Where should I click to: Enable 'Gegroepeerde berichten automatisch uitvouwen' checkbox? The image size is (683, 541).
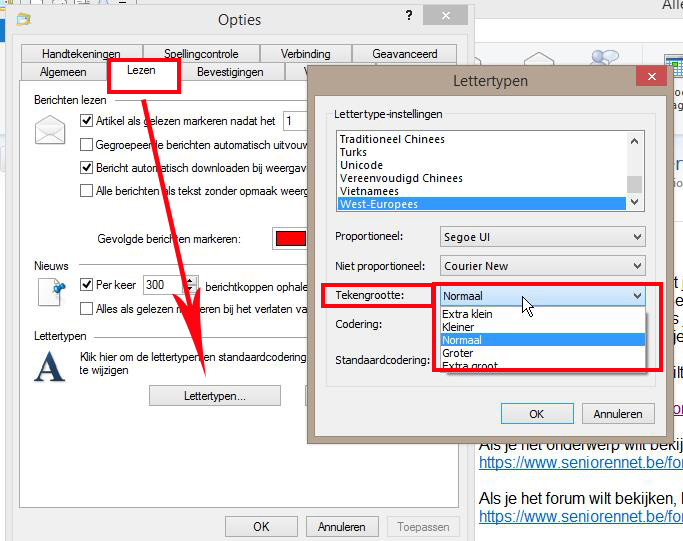point(87,144)
